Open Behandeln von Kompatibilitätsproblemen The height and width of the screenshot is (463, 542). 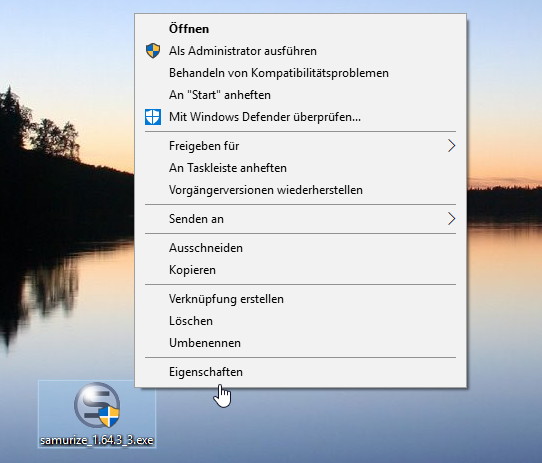tap(300, 73)
